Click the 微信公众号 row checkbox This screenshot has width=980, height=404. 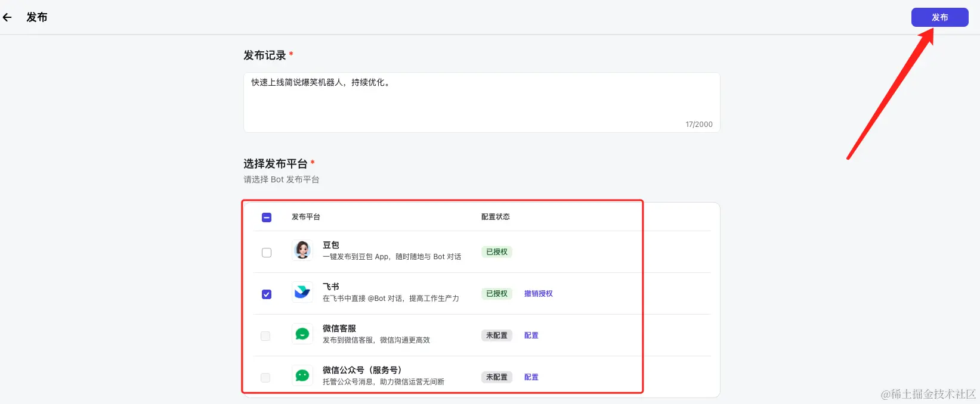click(x=265, y=378)
